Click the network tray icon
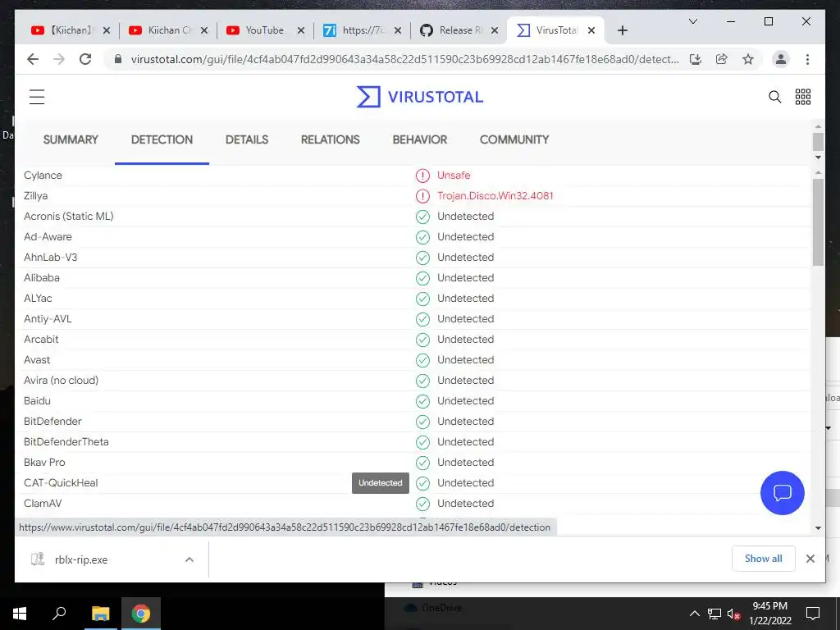The image size is (840, 630). [x=714, y=614]
